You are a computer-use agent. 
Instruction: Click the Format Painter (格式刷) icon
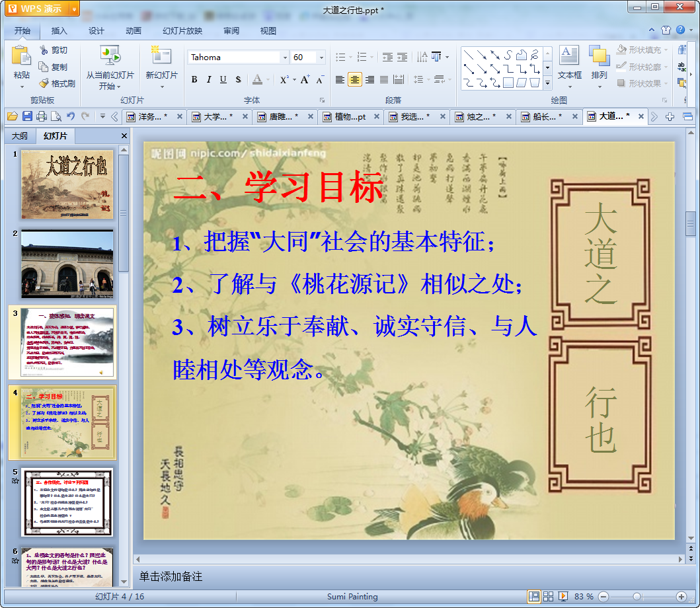point(44,83)
